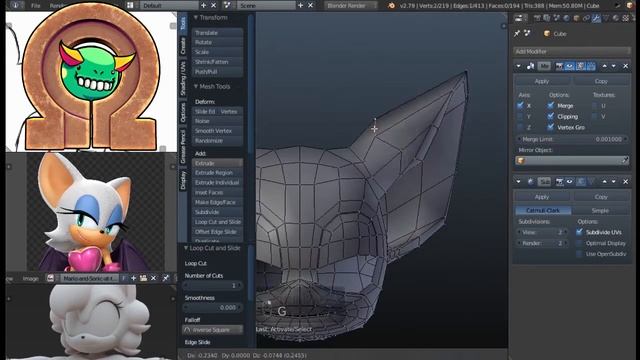Switch to the Grease Pencil tab
This screenshot has height=360, width=640.
[x=183, y=146]
